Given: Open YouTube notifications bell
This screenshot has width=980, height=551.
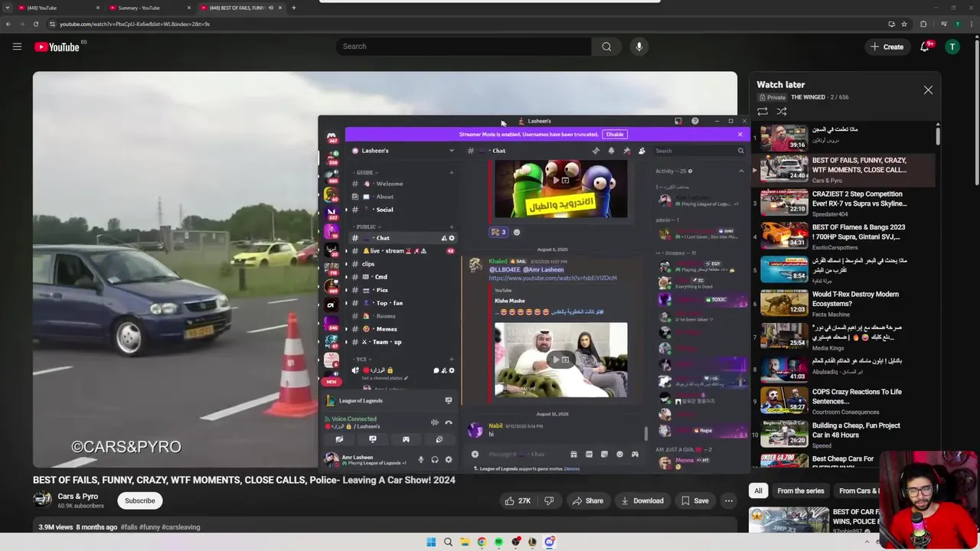Looking at the screenshot, I should pyautogui.click(x=925, y=47).
